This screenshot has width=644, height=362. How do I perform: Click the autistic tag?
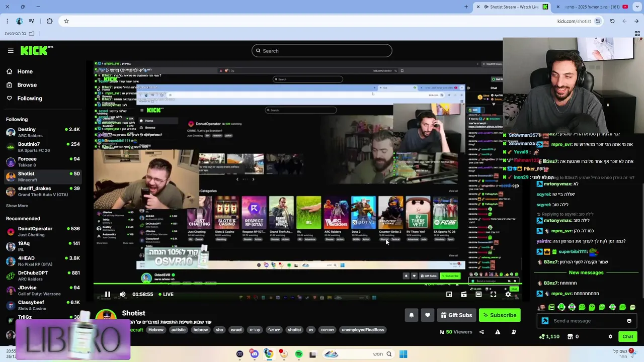click(178, 330)
